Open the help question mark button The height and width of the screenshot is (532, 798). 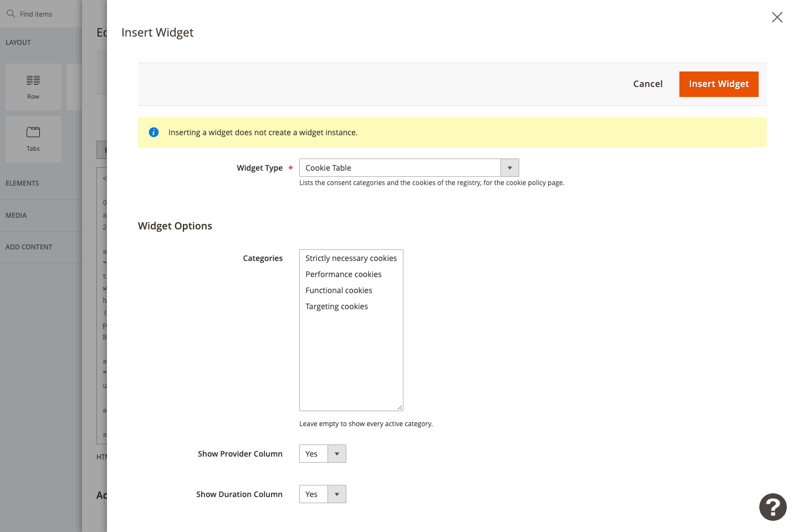(773, 507)
